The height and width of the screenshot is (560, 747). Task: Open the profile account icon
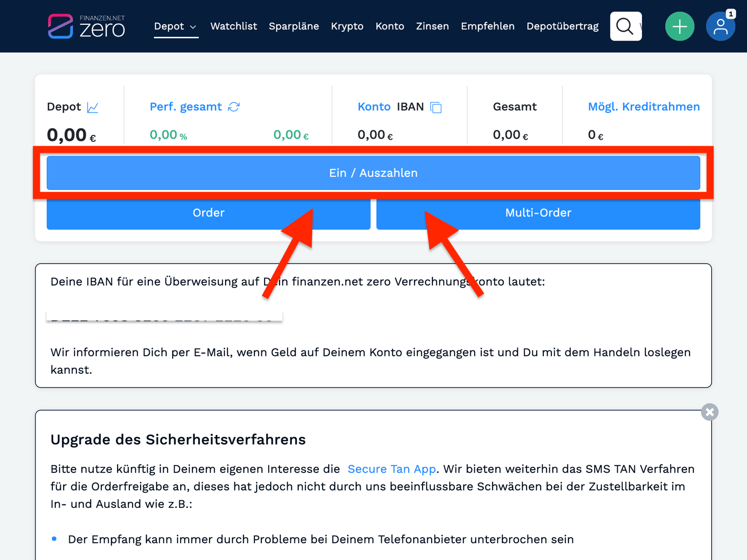tap(720, 29)
